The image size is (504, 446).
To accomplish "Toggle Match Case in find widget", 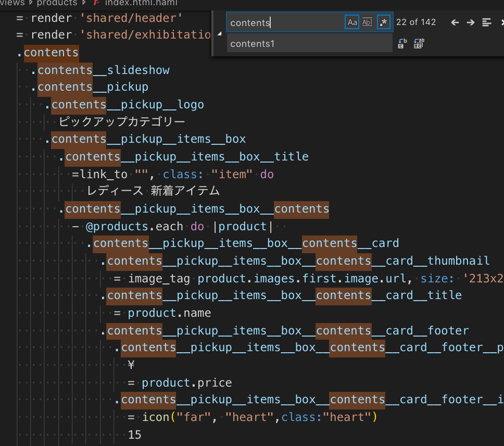I will (x=351, y=22).
